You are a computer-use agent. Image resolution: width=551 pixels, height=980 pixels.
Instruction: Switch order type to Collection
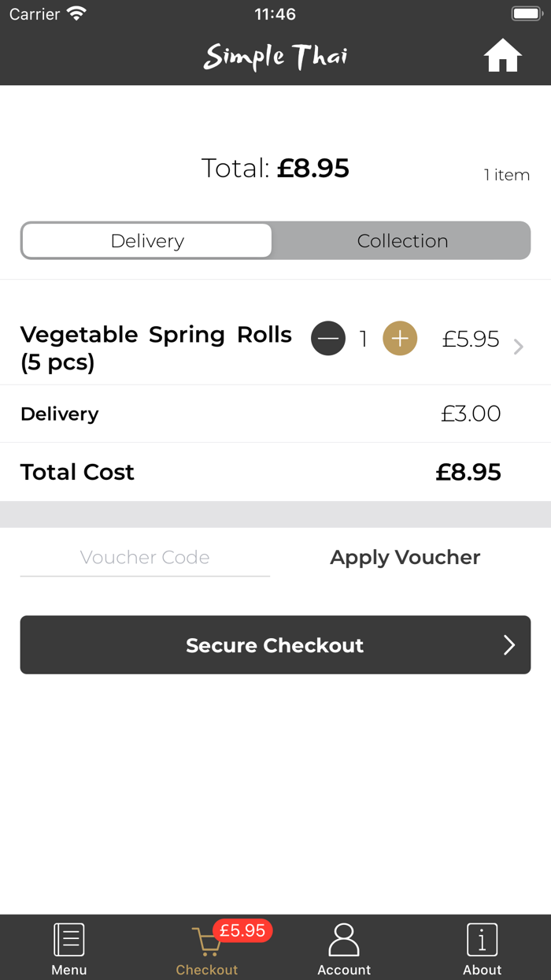tap(402, 240)
